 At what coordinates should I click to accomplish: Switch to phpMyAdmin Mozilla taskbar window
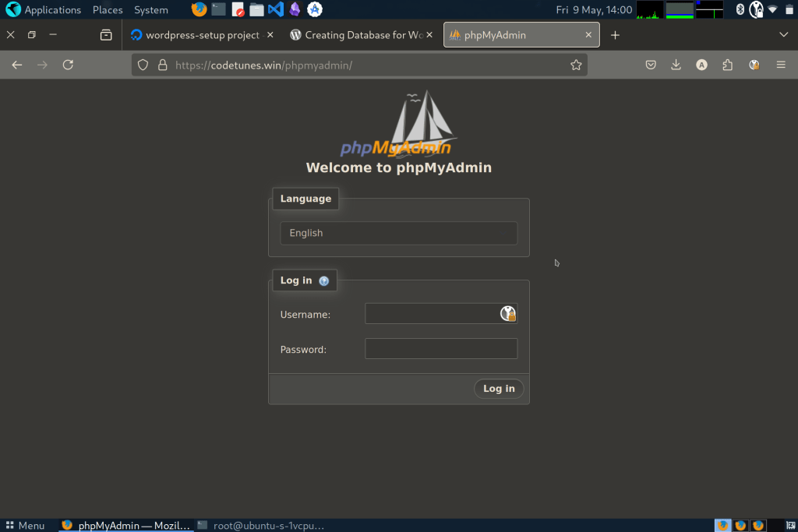pos(125,526)
